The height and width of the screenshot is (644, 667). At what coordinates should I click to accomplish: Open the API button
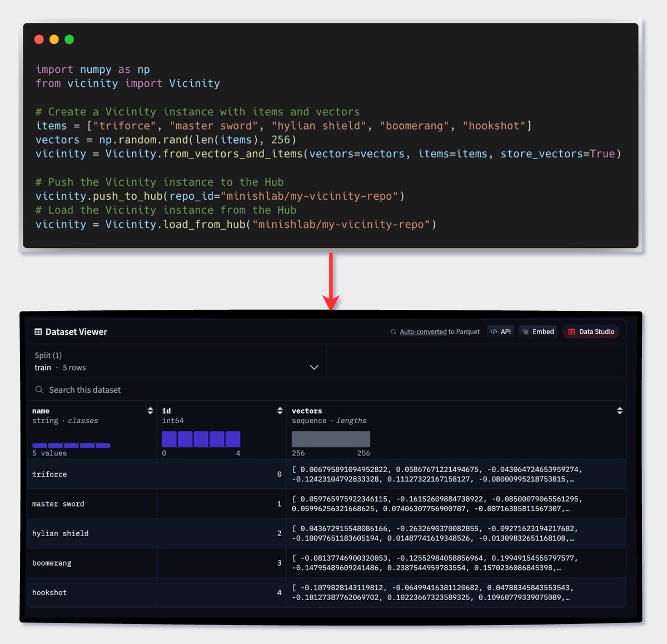tap(501, 332)
